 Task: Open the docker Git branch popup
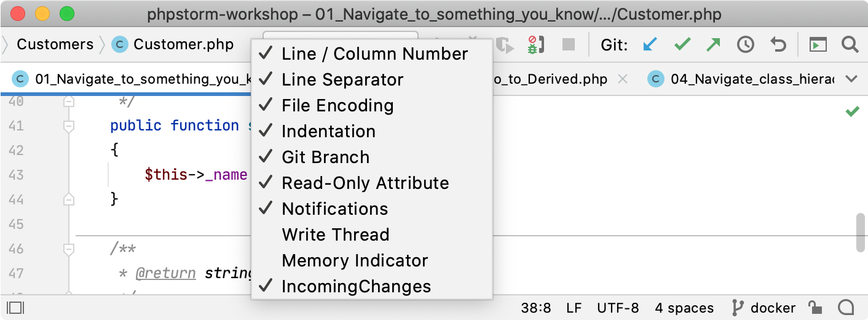[763, 308]
